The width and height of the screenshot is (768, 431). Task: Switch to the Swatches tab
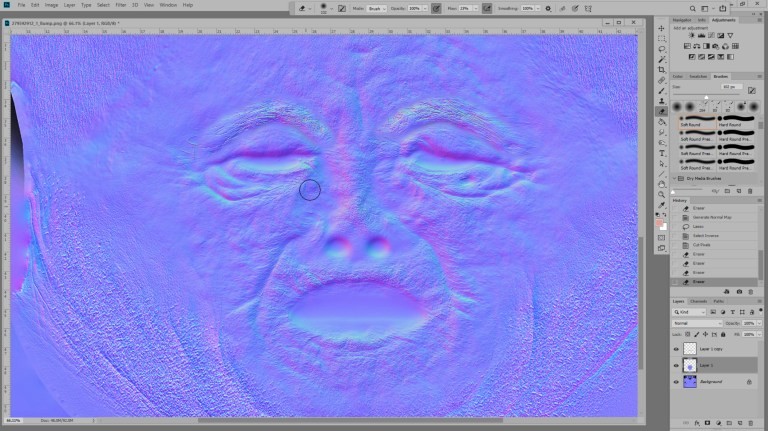698,76
